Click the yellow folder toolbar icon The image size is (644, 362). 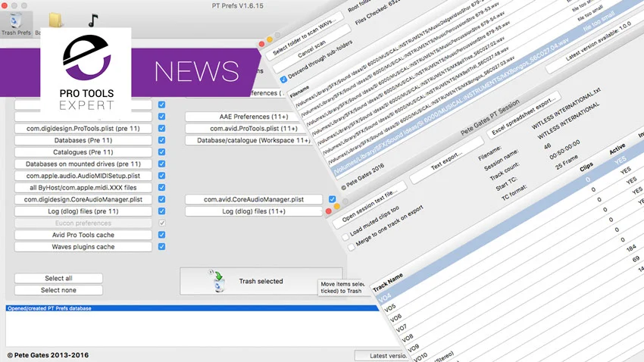[55, 20]
